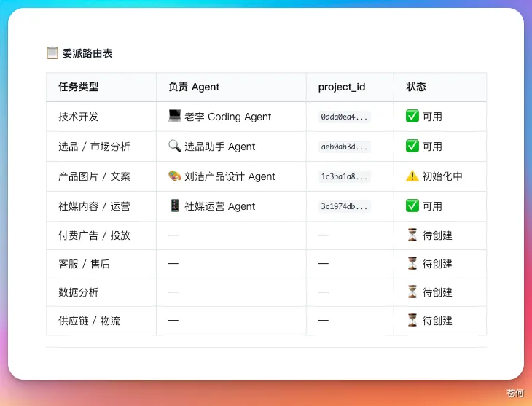The width and height of the screenshot is (532, 406).
Task: Click the phone icon for 社媒运营 Agent
Action: (x=174, y=206)
